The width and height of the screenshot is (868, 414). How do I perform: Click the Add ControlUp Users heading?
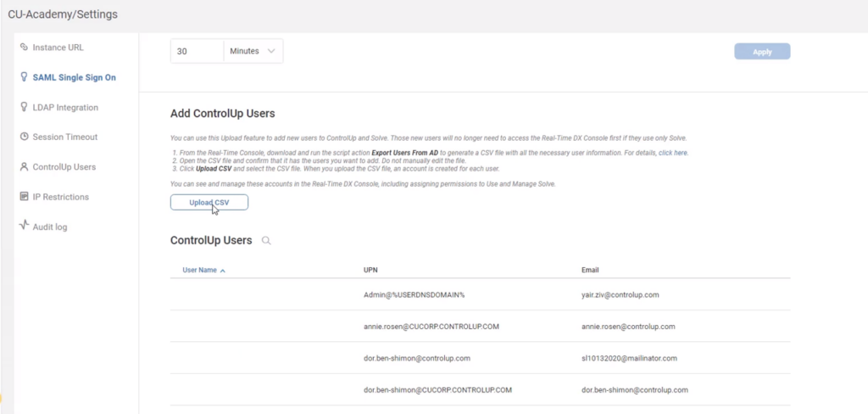point(223,114)
